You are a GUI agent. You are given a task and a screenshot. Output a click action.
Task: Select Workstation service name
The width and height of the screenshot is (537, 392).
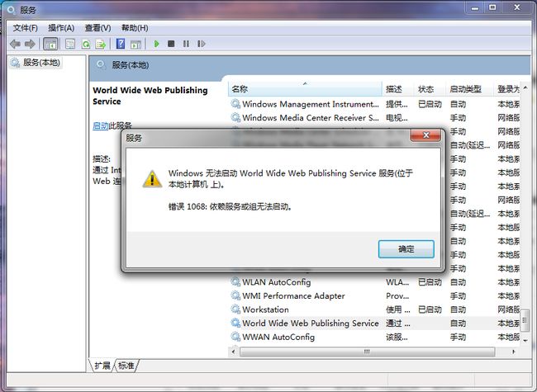[x=265, y=309]
